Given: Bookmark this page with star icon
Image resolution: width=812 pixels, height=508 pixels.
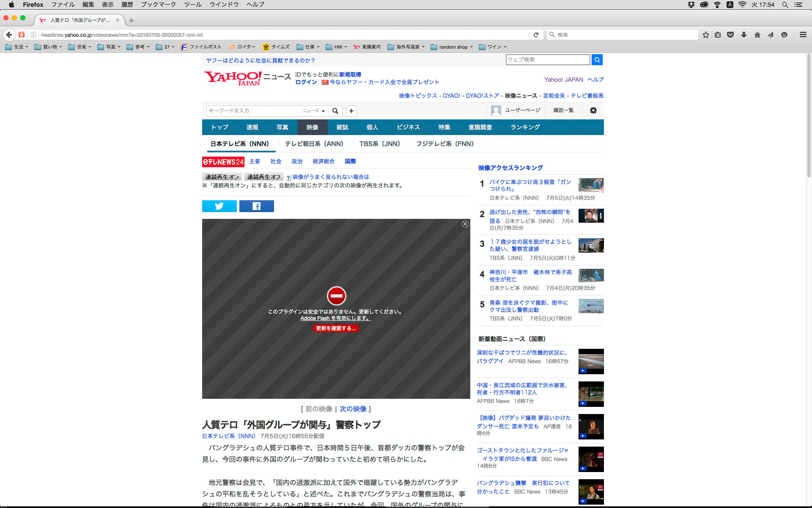Looking at the screenshot, I should [705, 35].
